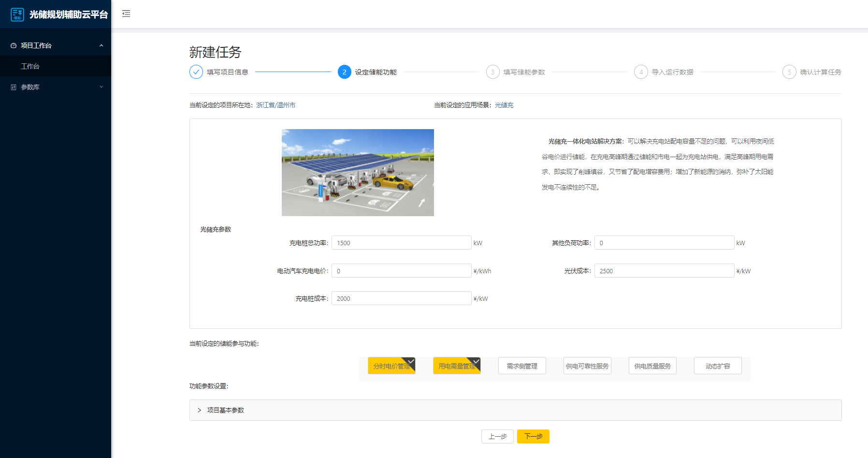
Task: Click the 光储充 application scenario link
Action: [504, 104]
